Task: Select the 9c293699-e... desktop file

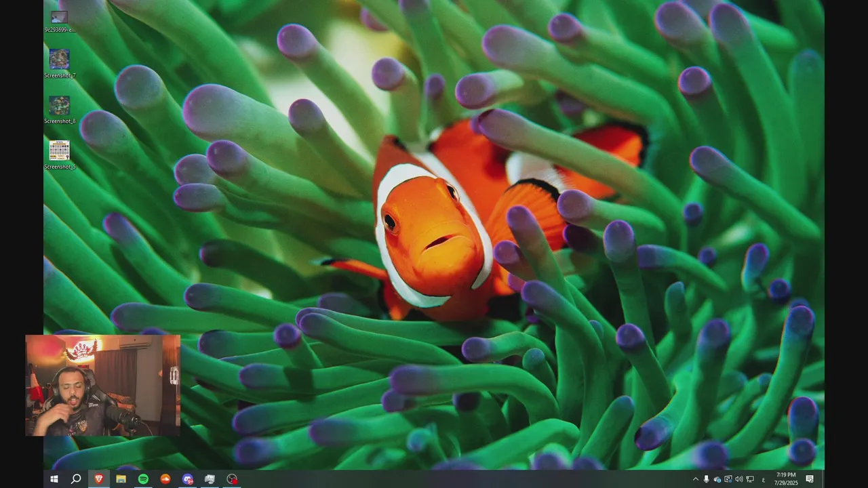Action: coord(60,21)
